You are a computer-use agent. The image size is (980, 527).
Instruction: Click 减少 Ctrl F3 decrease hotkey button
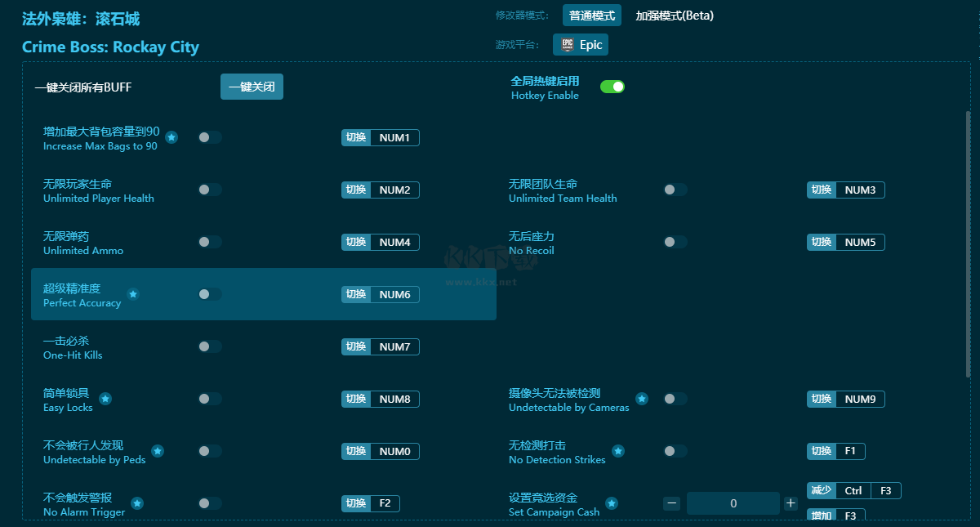[854, 490]
